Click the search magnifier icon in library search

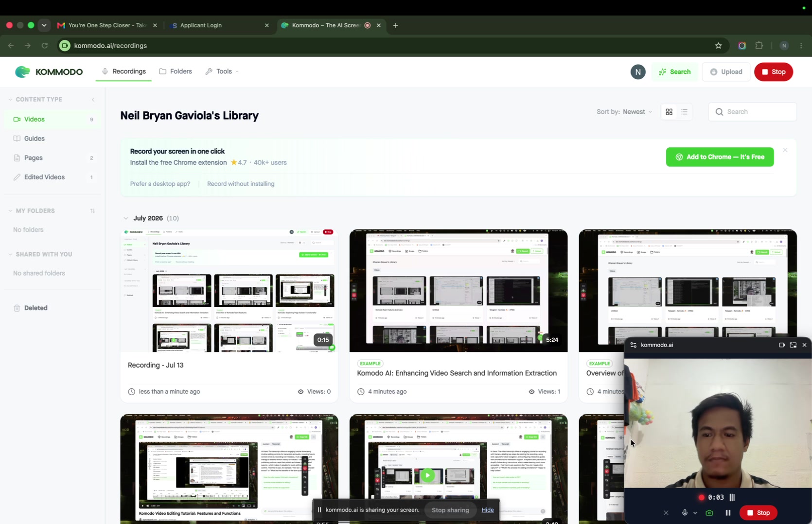tap(719, 112)
